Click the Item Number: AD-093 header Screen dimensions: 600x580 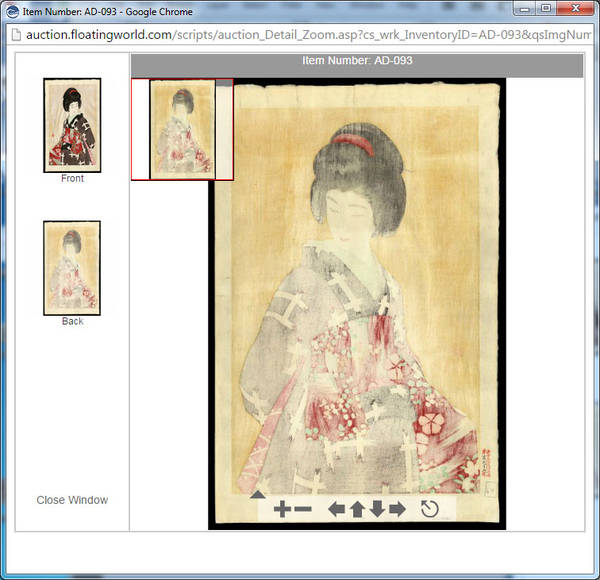tap(357, 60)
